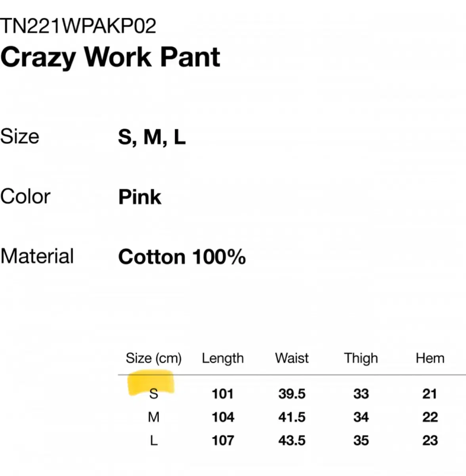Click the 43.5 waist measurement
The image size is (466, 476).
[292, 440]
